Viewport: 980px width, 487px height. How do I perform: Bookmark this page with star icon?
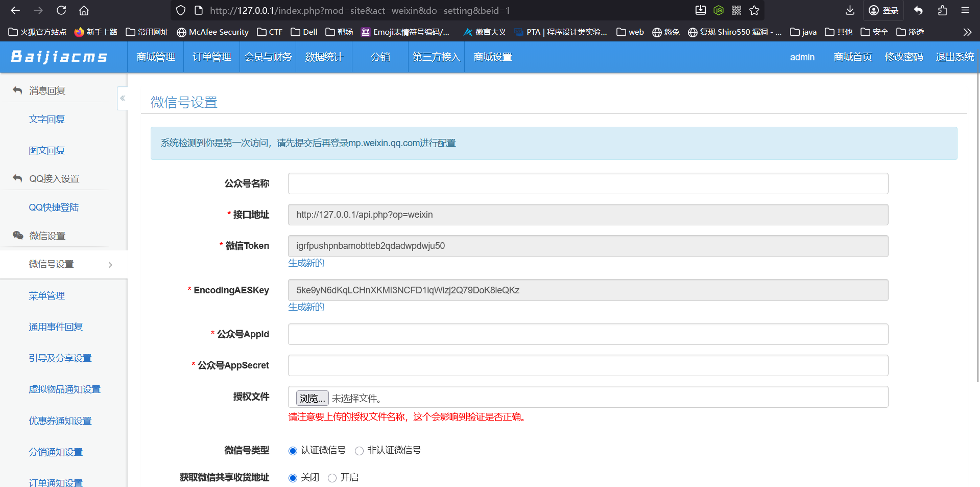(x=754, y=10)
